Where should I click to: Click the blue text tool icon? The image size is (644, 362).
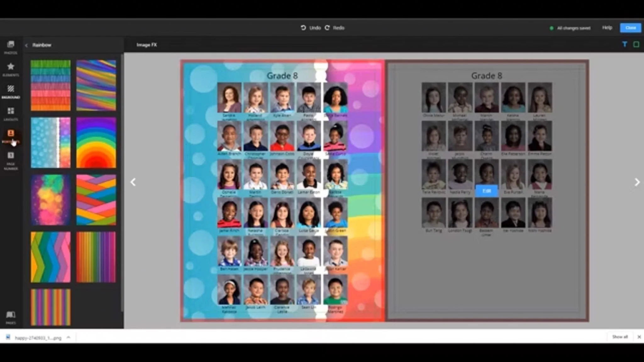[x=625, y=45]
